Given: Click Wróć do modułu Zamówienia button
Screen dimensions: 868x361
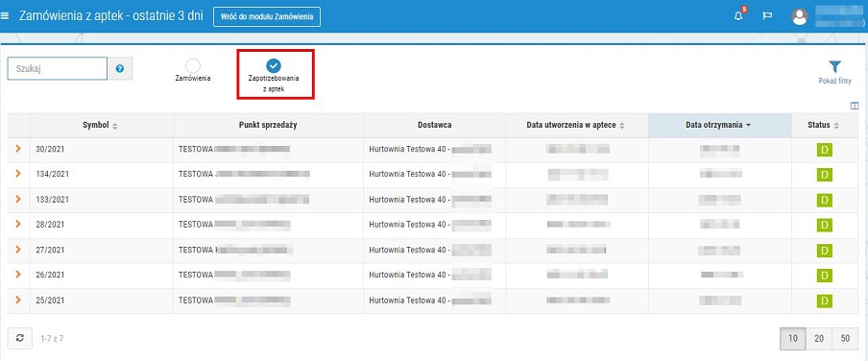Looking at the screenshot, I should 267,16.
